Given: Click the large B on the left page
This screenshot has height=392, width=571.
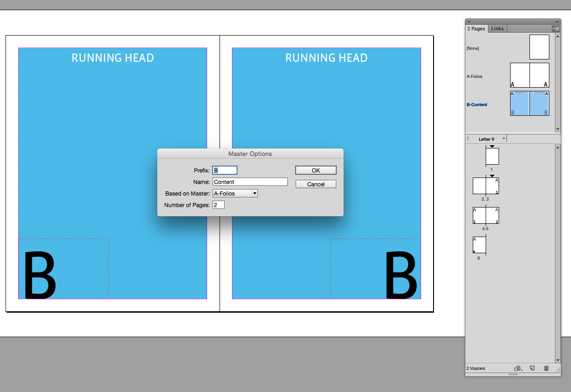Looking at the screenshot, I should pyautogui.click(x=40, y=275).
